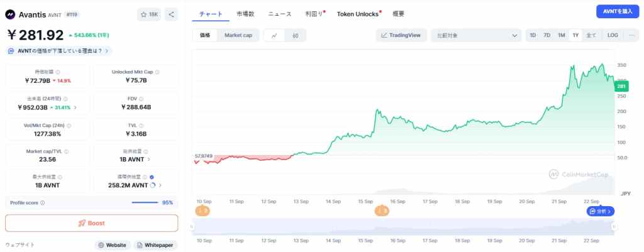Screen dimensions: 644x252
Task: Open the 利回り tab
Action: tap(314, 14)
